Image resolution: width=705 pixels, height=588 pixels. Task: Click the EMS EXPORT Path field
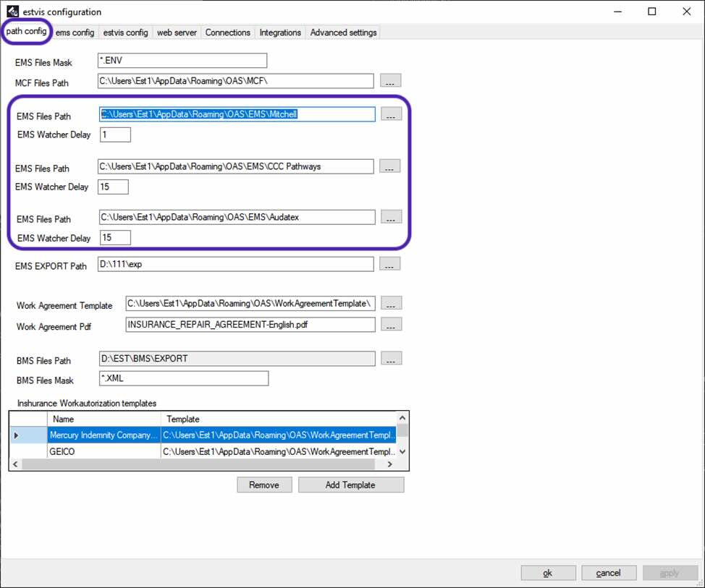235,264
